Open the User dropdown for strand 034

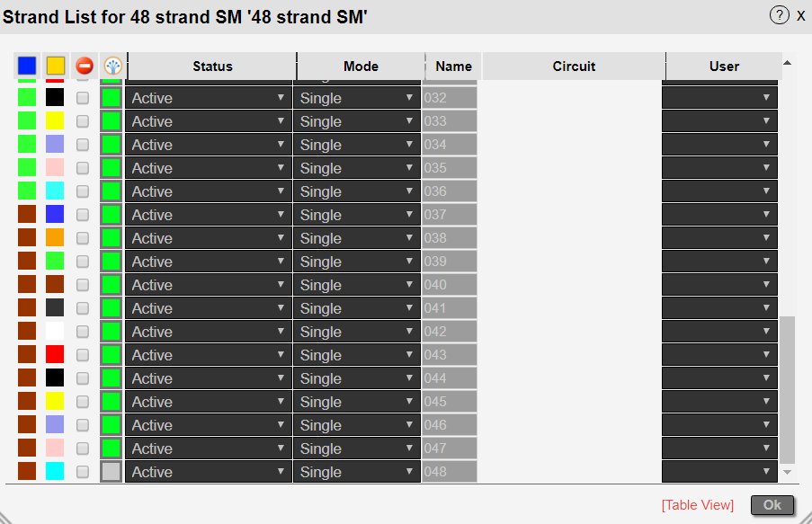[x=719, y=145]
